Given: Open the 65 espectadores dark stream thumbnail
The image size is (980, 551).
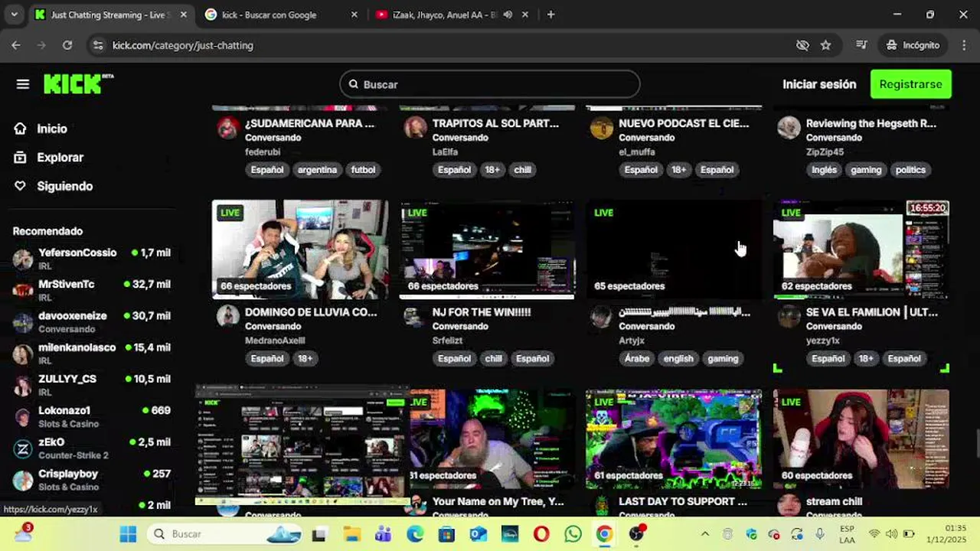Looking at the screenshot, I should [674, 249].
